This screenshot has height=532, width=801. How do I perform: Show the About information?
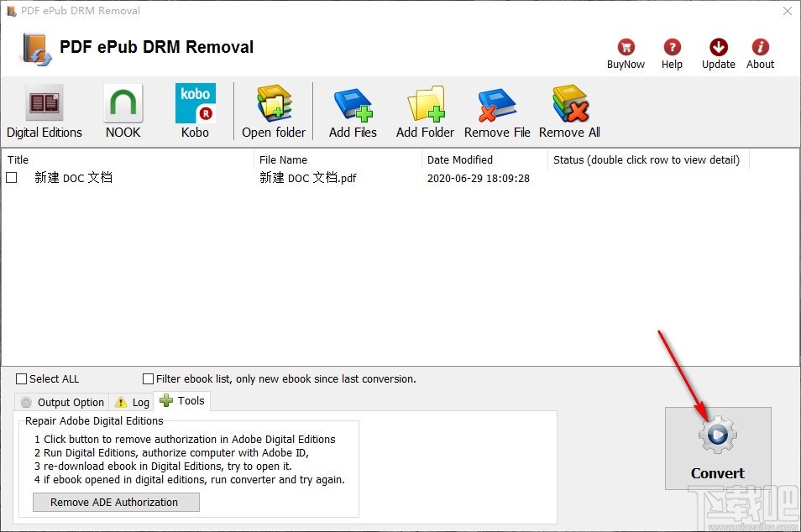(x=760, y=54)
